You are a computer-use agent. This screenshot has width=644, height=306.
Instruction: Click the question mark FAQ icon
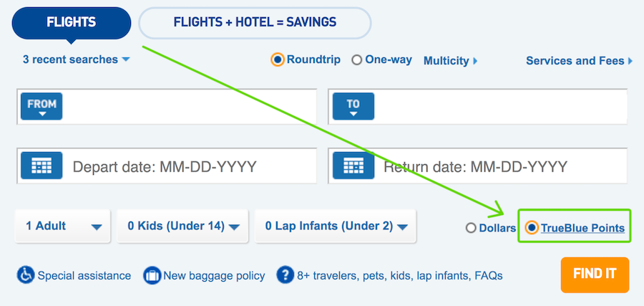coord(286,274)
